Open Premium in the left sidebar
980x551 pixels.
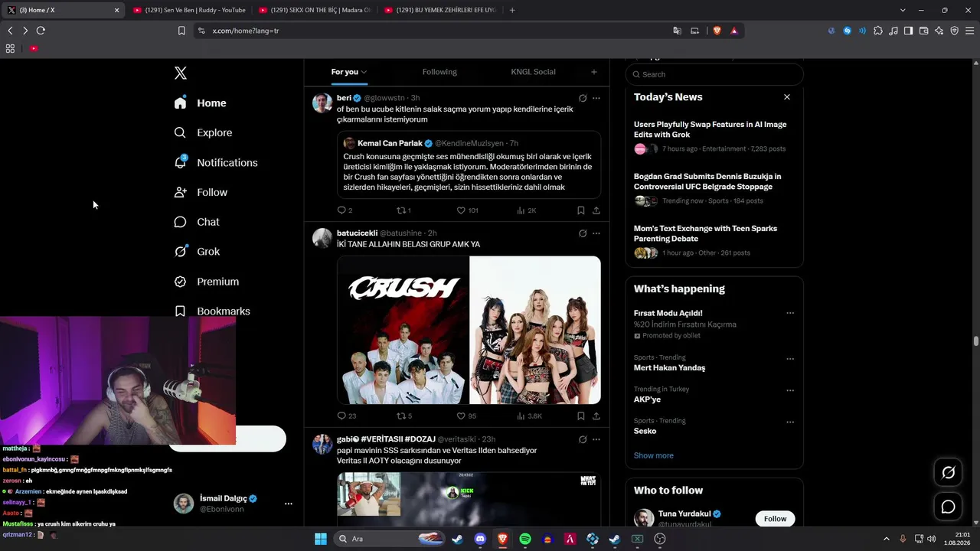tap(207, 282)
